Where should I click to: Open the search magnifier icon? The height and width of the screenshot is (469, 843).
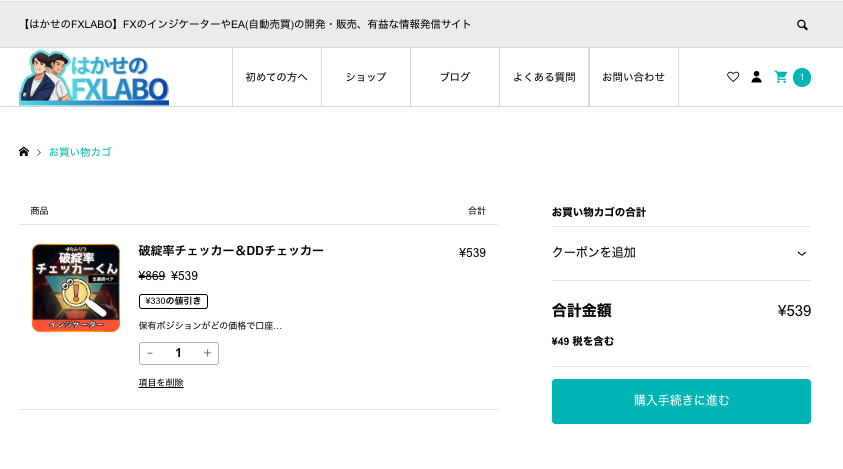[802, 25]
